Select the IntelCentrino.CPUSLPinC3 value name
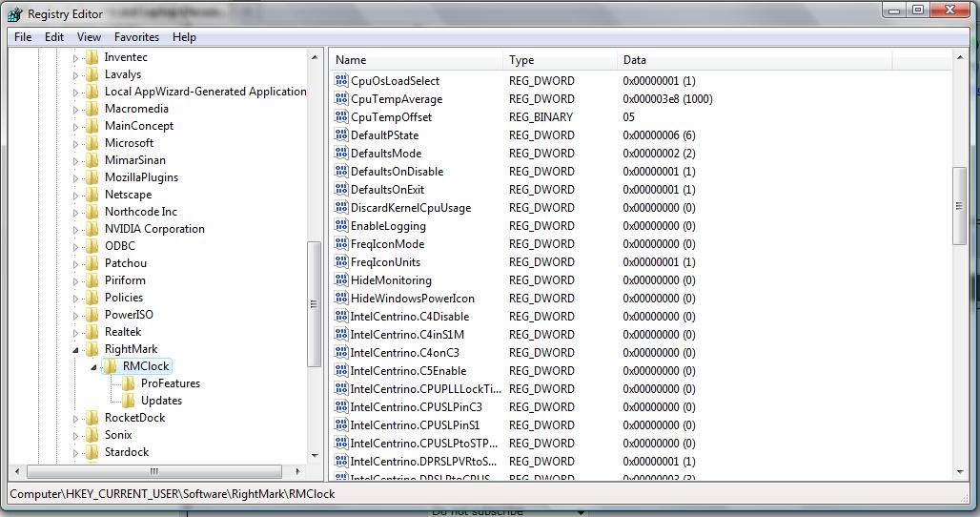The image size is (980, 517). point(417,407)
